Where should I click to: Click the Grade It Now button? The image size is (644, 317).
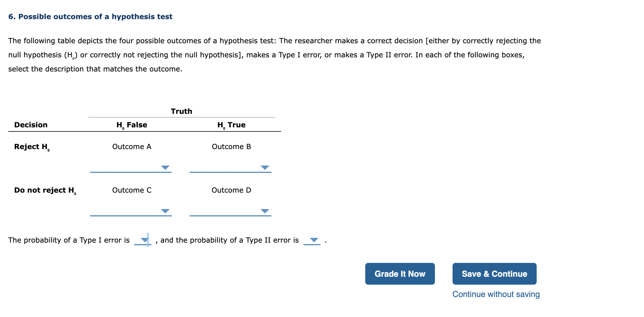400,274
